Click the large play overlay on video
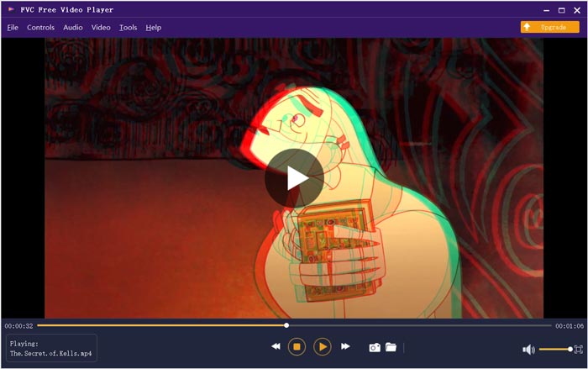This screenshot has height=369, width=588. pyautogui.click(x=294, y=178)
